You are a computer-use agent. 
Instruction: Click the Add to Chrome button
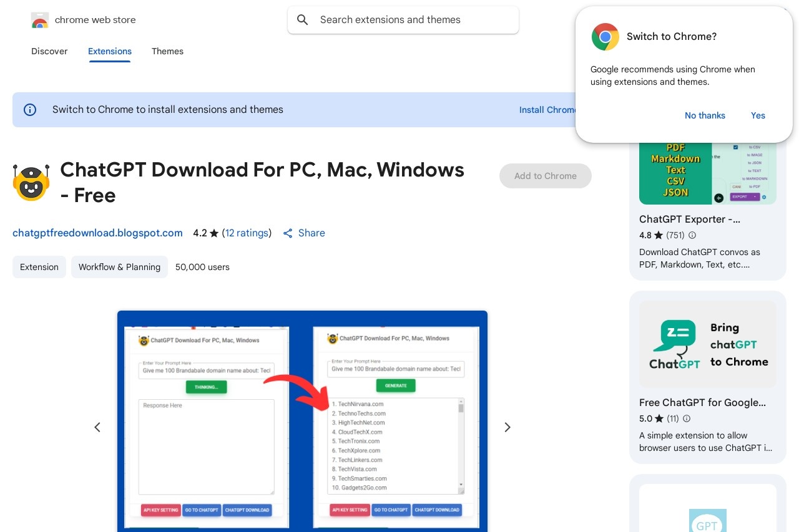coord(546,176)
